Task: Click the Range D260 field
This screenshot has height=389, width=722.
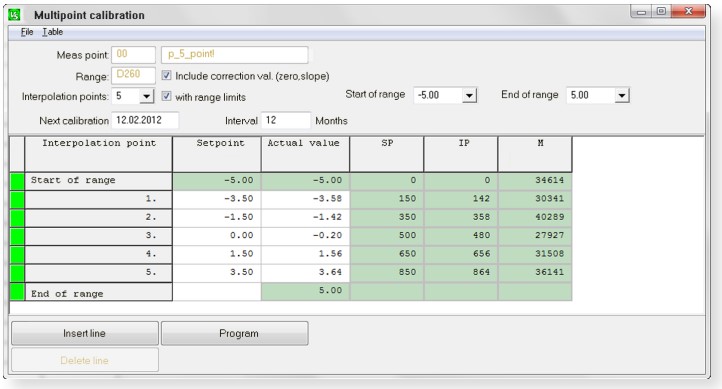Action: [134, 75]
